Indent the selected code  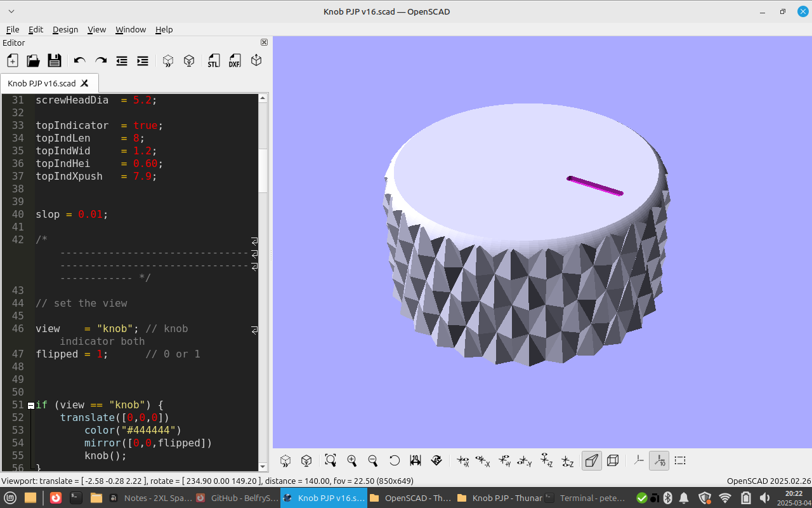coord(143,60)
